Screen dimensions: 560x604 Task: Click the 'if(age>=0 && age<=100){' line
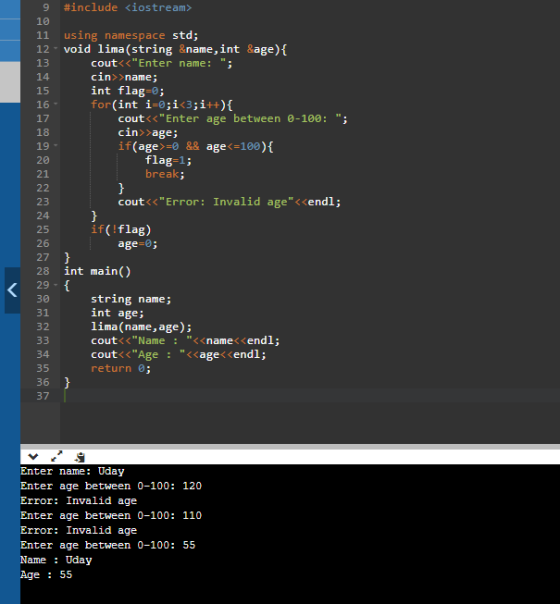[x=196, y=146]
